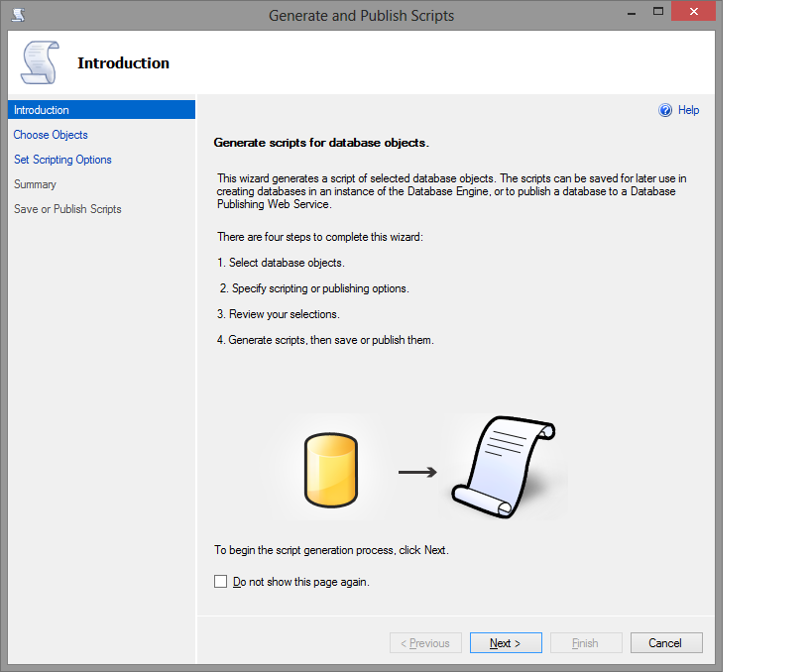Click the 'Generate scripts for database objects.' heading
The image size is (812, 672).
click(321, 143)
